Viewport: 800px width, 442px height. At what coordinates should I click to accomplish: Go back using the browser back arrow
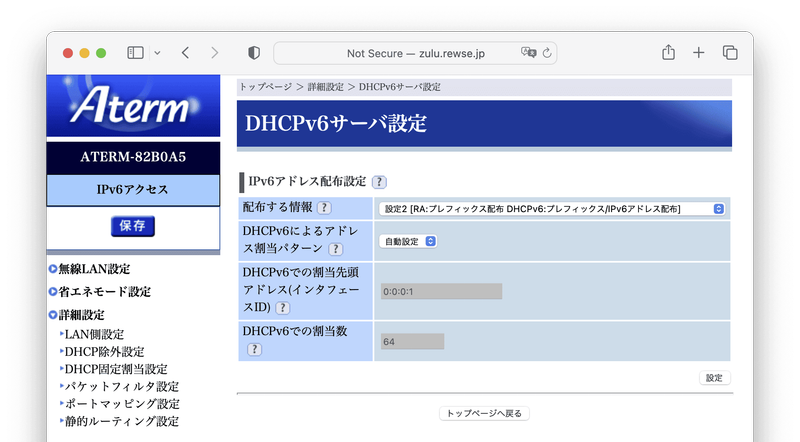click(x=185, y=52)
